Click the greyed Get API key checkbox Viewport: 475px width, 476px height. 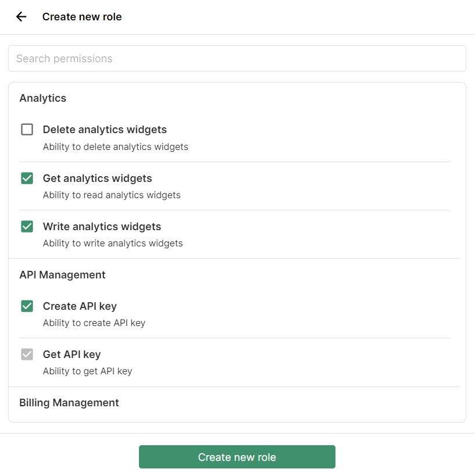pos(27,355)
